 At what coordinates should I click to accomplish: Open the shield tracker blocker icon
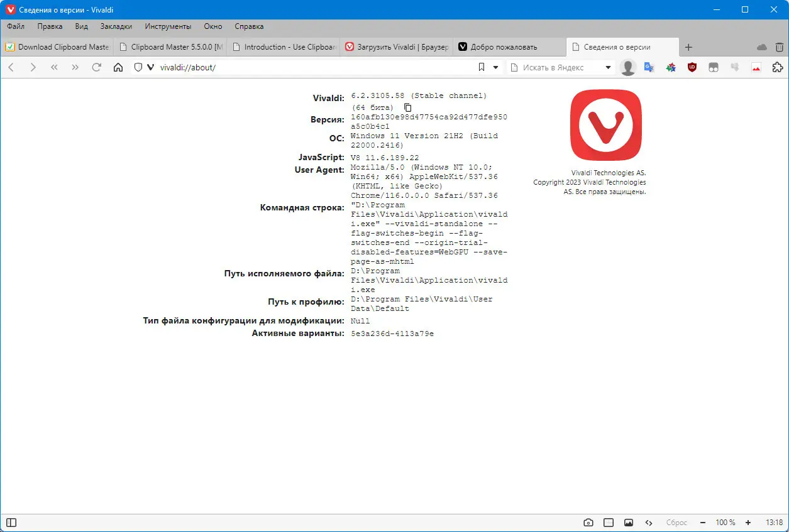click(x=138, y=67)
